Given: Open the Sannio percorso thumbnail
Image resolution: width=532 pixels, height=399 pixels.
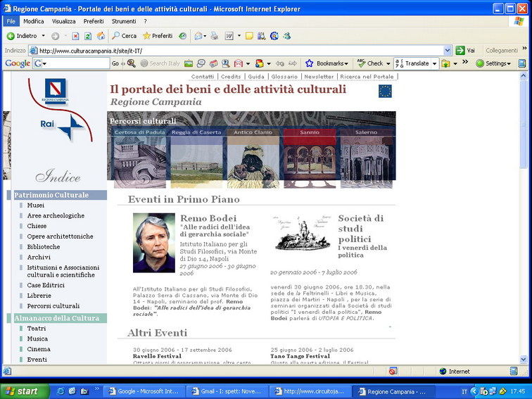Looking at the screenshot, I should tap(310, 158).
